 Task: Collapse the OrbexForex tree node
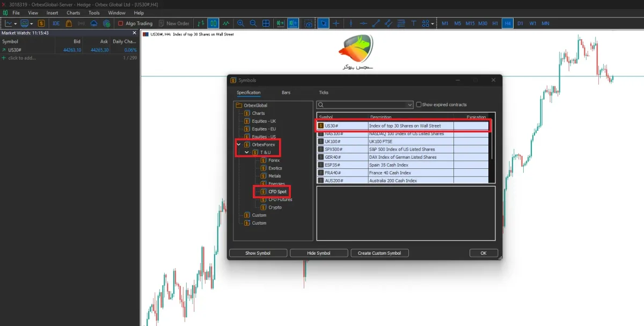(239, 145)
